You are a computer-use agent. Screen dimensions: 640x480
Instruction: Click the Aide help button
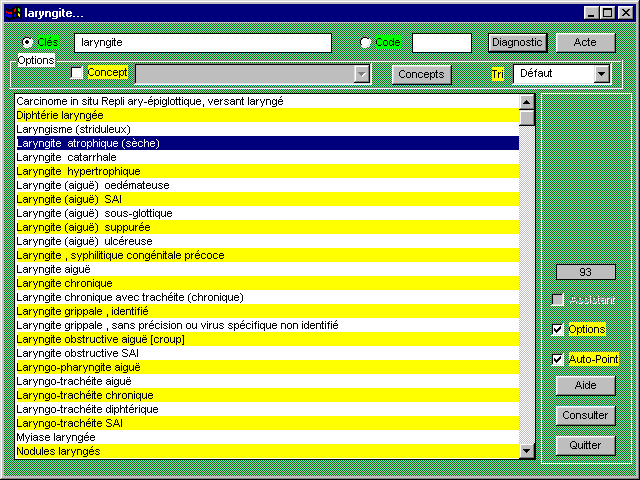click(x=585, y=385)
